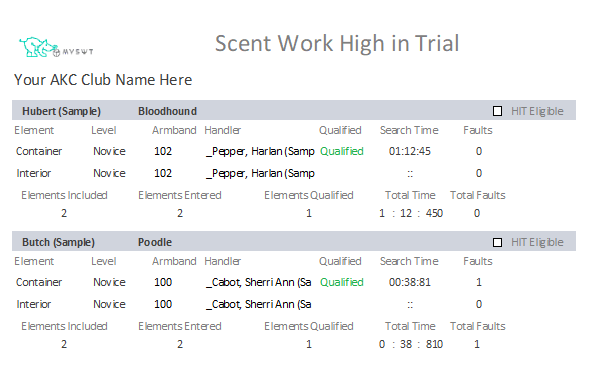The width and height of the screenshot is (601, 374).
Task: Click the Bloodhound breed label
Action: coord(167,111)
